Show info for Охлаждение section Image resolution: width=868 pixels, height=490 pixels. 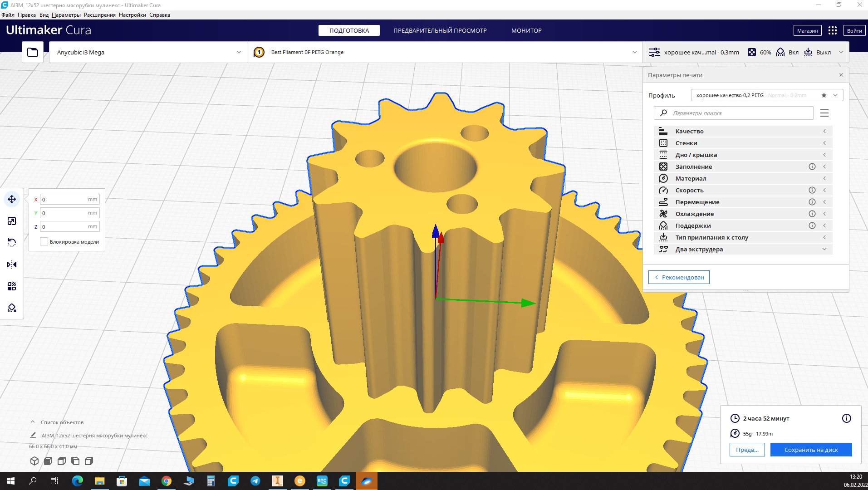coord(812,214)
